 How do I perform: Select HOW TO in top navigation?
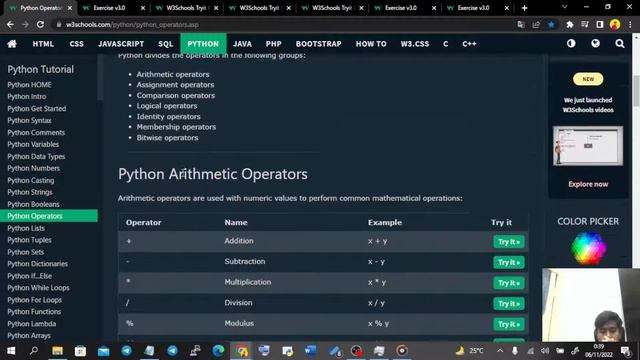(371, 44)
